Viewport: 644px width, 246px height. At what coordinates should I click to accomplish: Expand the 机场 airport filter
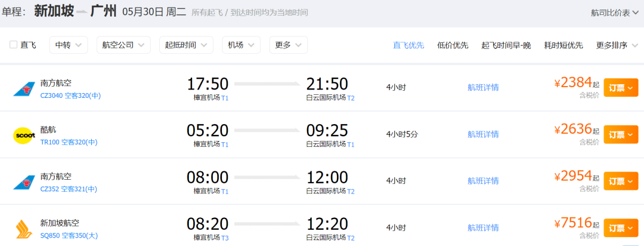point(241,45)
